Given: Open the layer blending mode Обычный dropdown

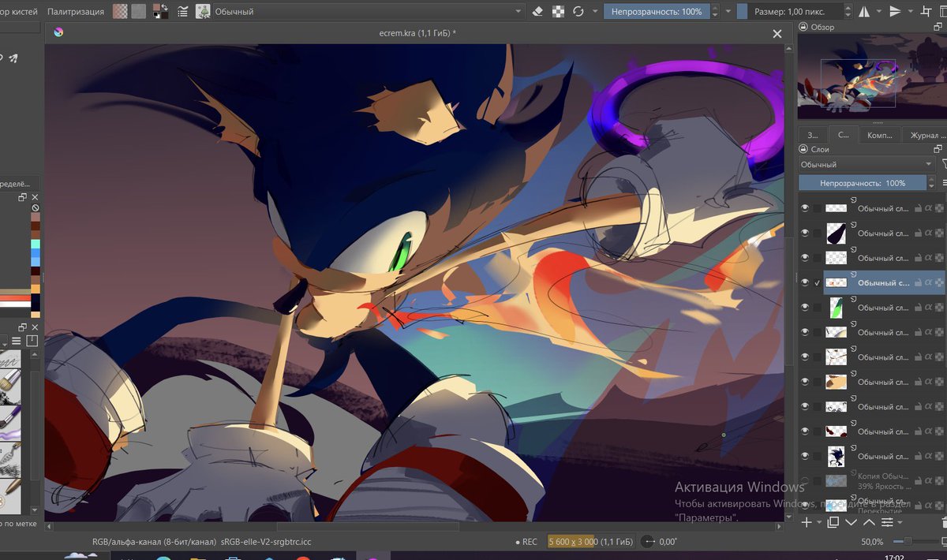Looking at the screenshot, I should point(866,164).
